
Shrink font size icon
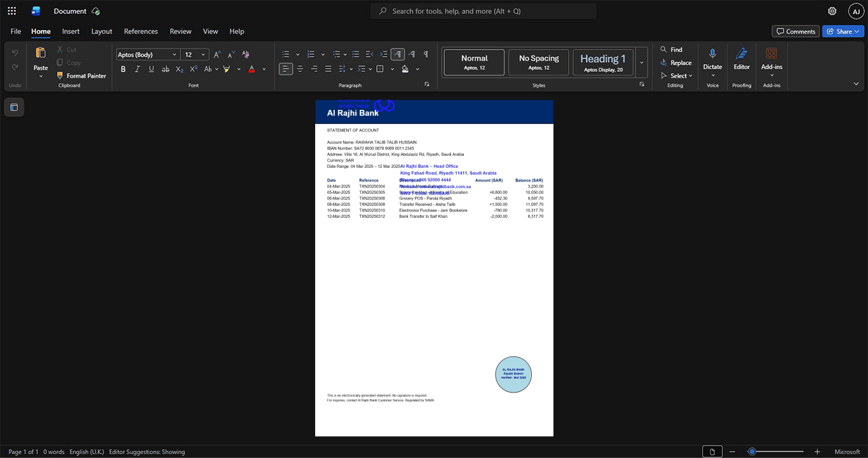(x=231, y=55)
